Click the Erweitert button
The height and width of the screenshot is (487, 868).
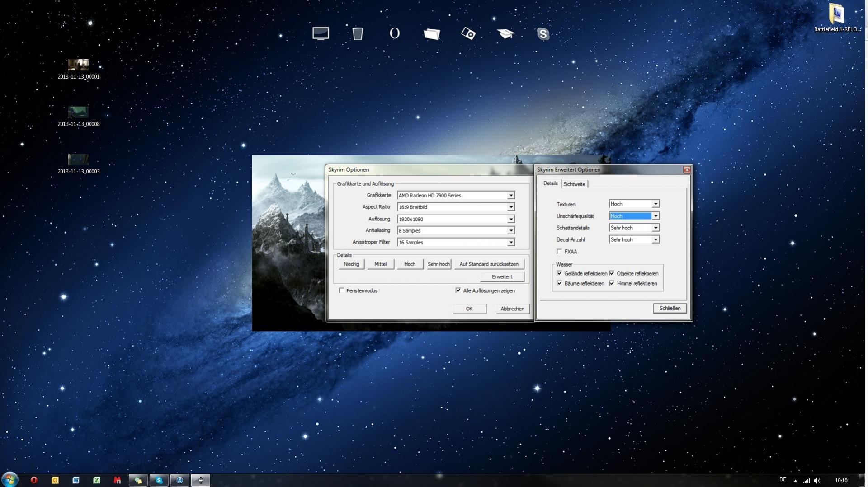pyautogui.click(x=502, y=276)
